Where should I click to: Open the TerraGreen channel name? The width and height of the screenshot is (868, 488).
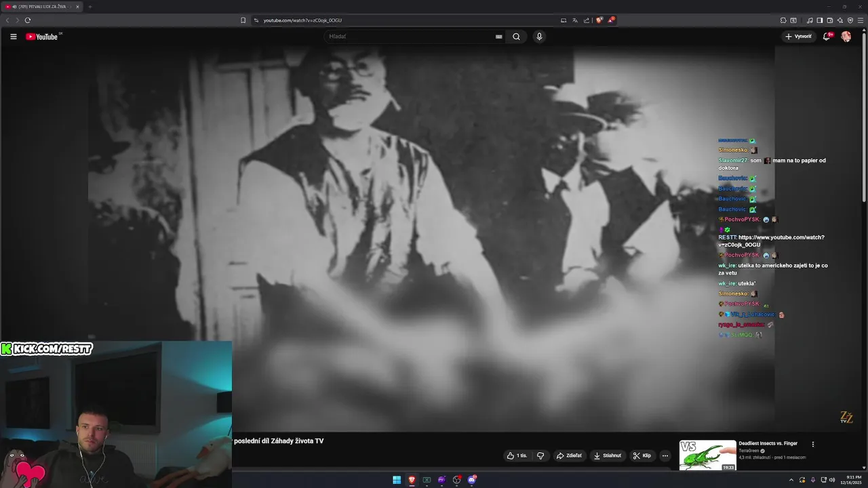pos(749,451)
